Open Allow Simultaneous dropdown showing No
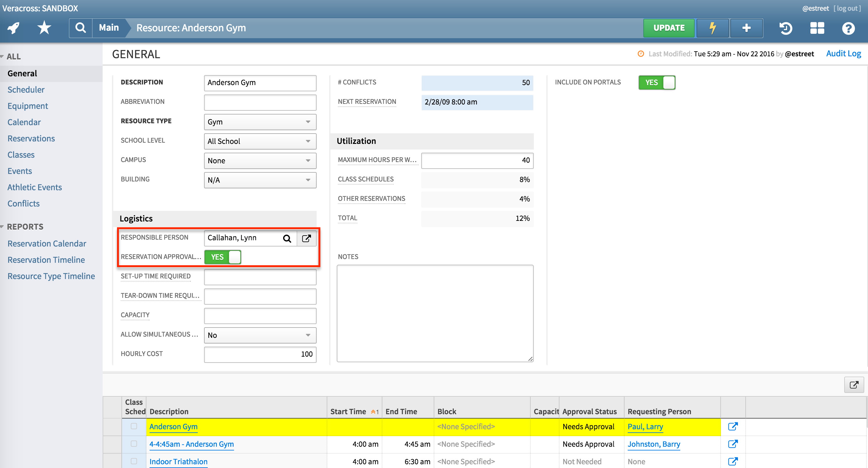 (x=260, y=335)
